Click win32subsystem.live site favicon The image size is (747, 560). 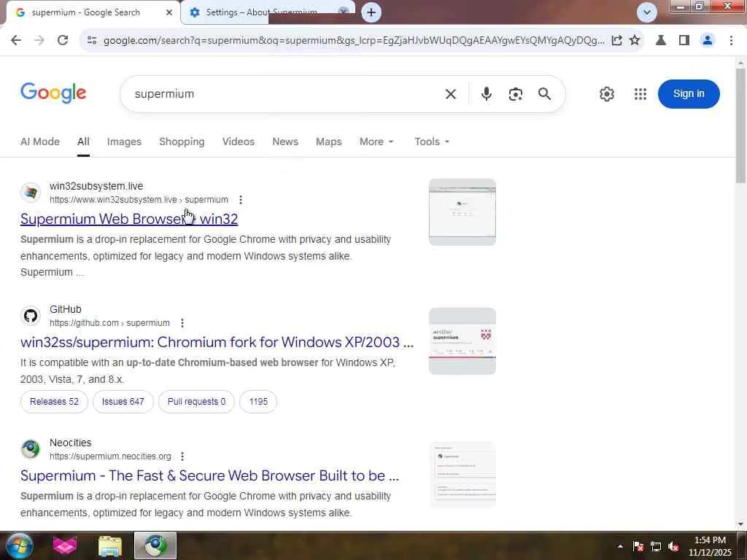point(31,192)
